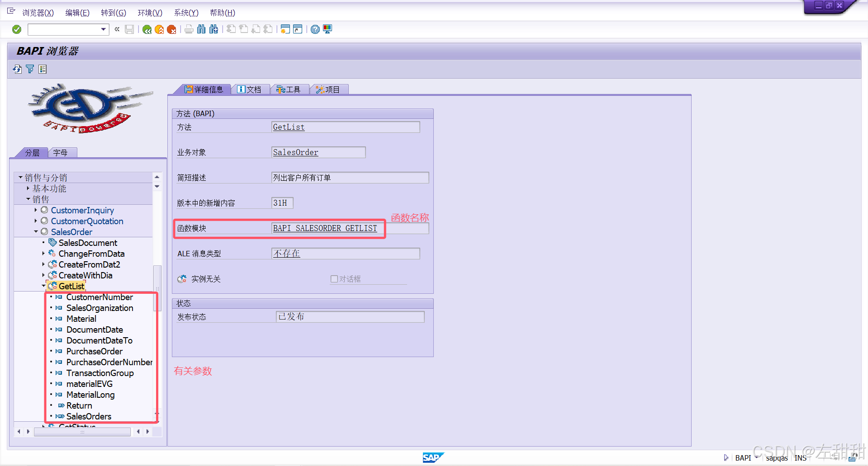Open the 帮助(H) menu
The image size is (868, 466).
tap(223, 13)
